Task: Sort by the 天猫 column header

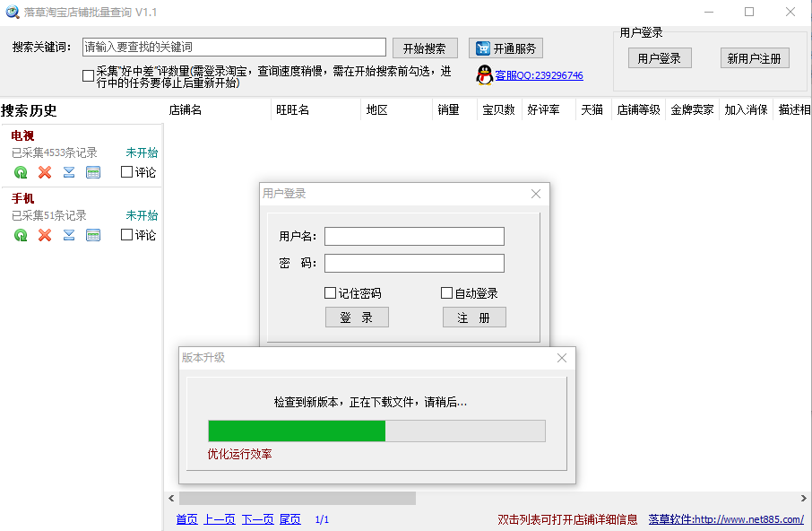Action: click(593, 109)
